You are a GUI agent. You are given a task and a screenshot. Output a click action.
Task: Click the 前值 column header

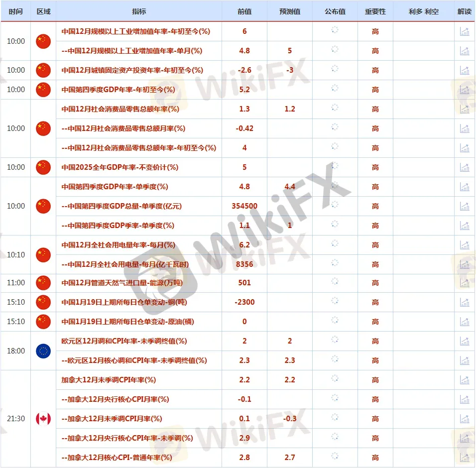point(244,11)
